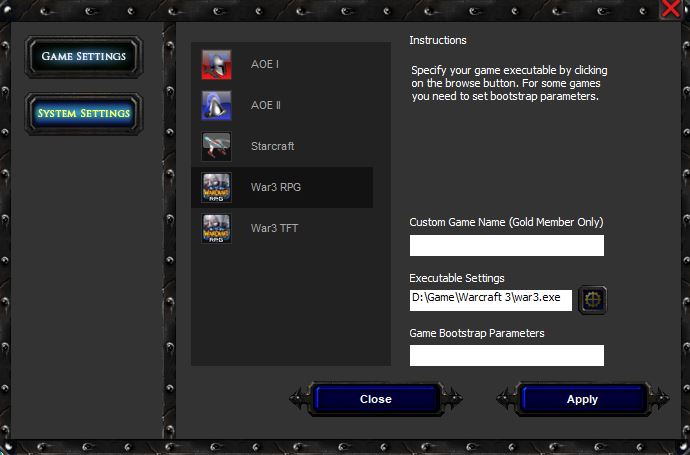Select AOE I in game list
The height and width of the screenshot is (455, 690).
pos(282,64)
